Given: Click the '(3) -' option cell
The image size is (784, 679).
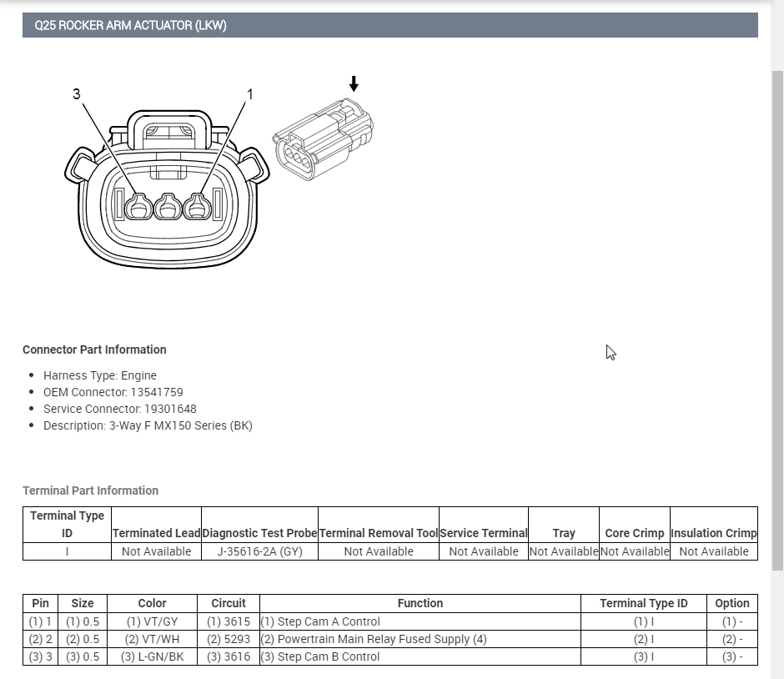Looking at the screenshot, I should pos(732,656).
